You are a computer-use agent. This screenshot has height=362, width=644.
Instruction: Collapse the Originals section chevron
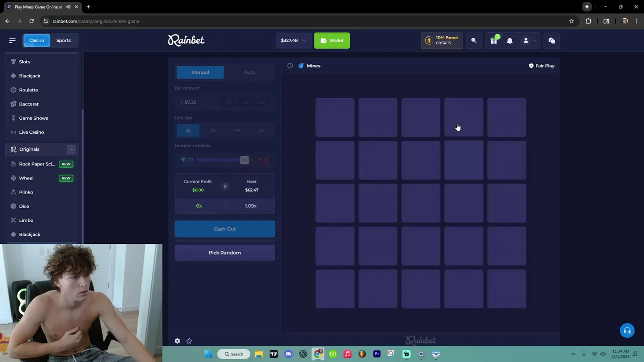71,149
